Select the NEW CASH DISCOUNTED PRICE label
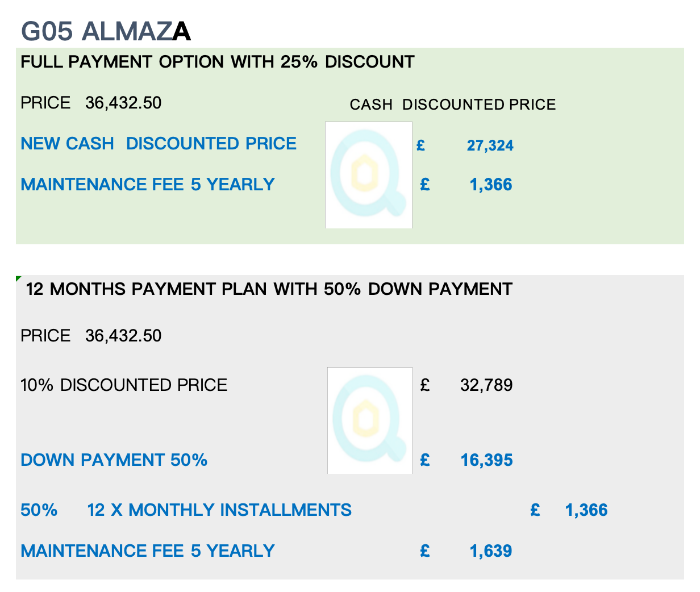The image size is (700, 592). tap(159, 143)
